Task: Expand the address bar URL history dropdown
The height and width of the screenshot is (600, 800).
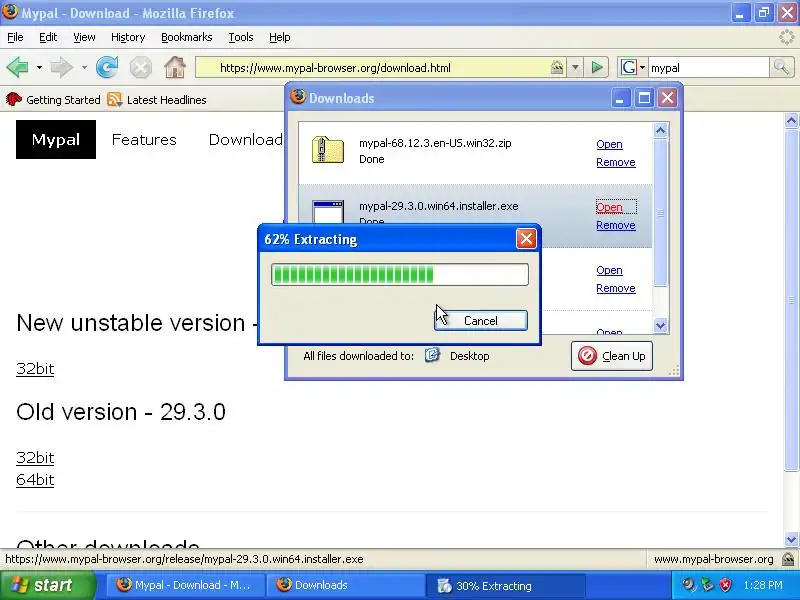Action: (575, 67)
